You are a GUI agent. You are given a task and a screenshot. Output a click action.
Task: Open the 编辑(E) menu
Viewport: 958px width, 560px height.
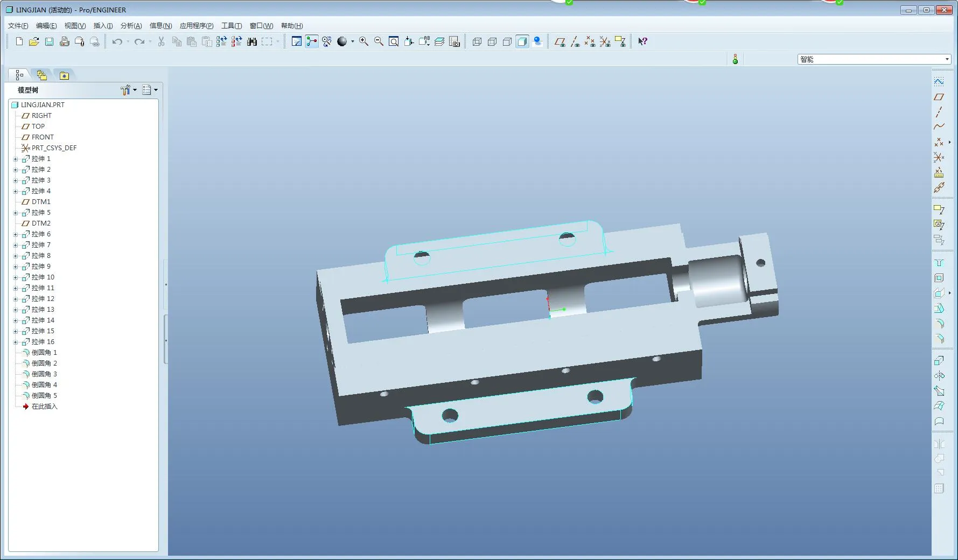point(46,26)
